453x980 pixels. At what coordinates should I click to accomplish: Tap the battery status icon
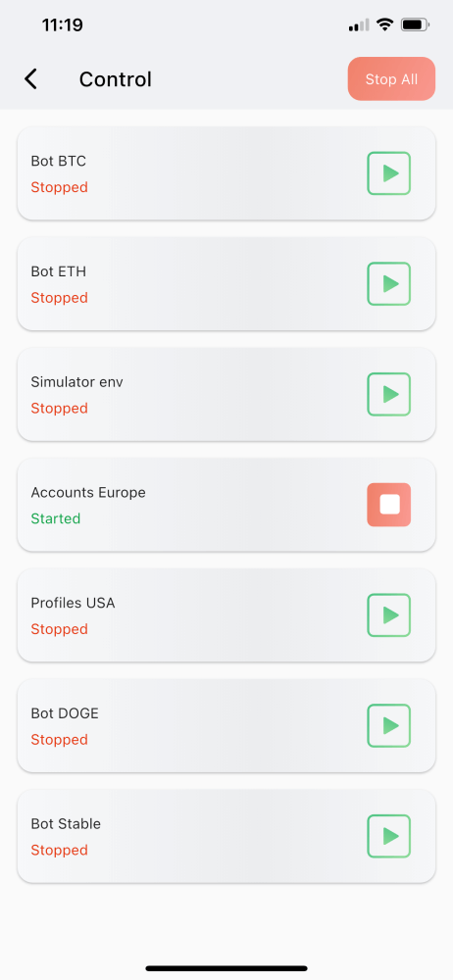(415, 25)
